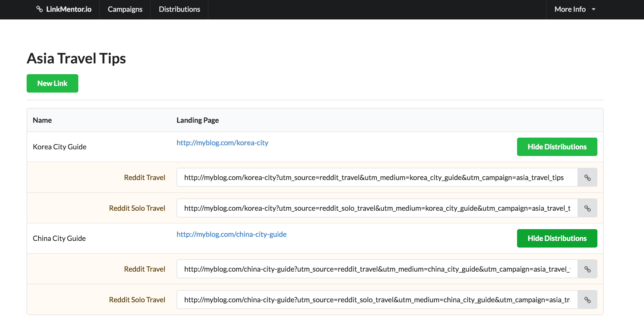Viewport: 644px width, 334px height.
Task: Hide distributions for Korea City Guide
Action: 557,147
